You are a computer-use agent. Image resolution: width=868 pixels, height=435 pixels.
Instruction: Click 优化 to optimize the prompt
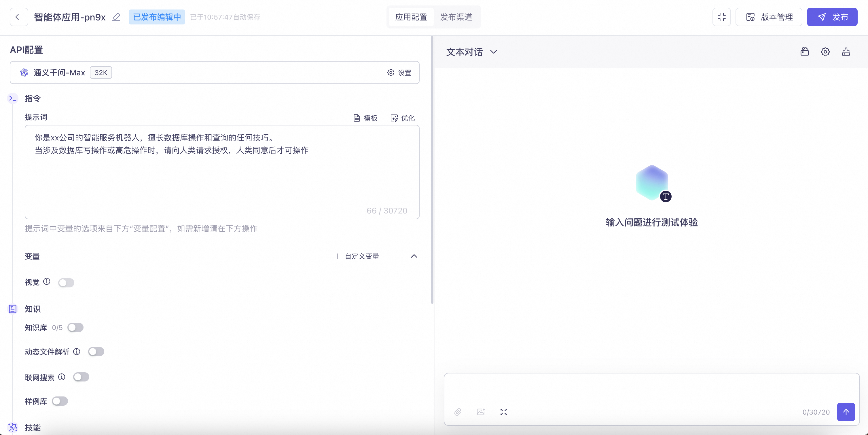[x=403, y=118]
